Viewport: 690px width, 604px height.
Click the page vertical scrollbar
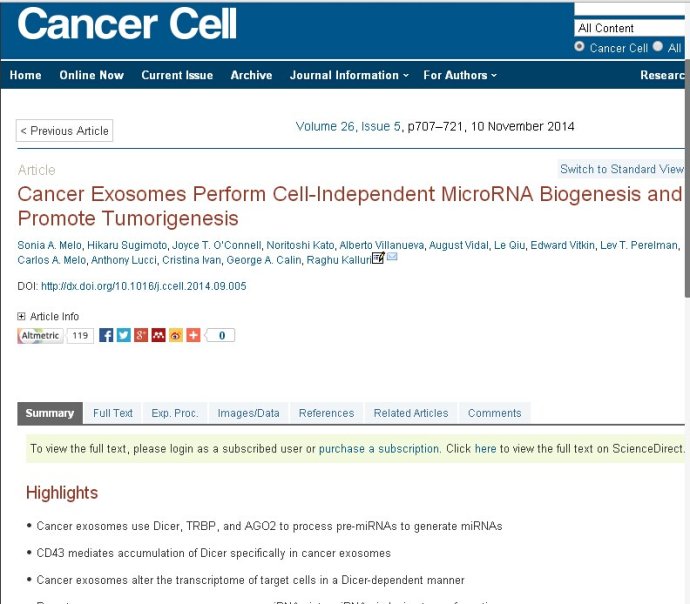687,176
